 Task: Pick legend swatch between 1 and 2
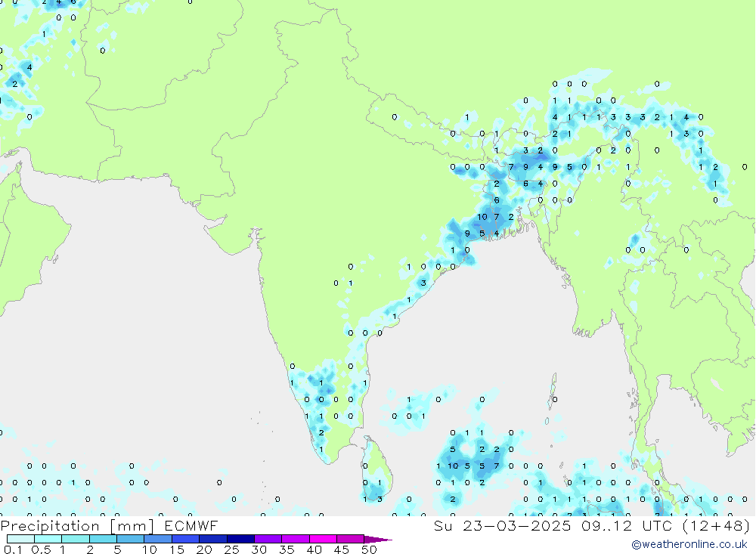pos(75,539)
